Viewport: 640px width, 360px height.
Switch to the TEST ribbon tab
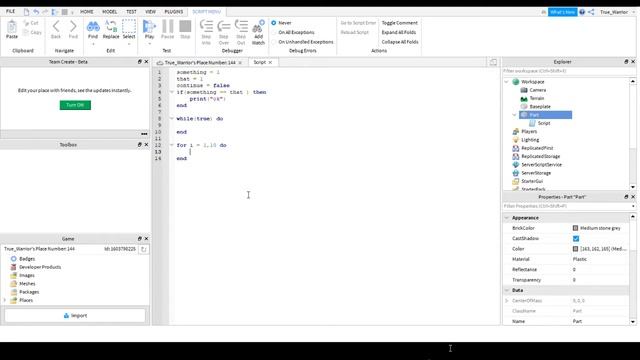pyautogui.click(x=131, y=12)
